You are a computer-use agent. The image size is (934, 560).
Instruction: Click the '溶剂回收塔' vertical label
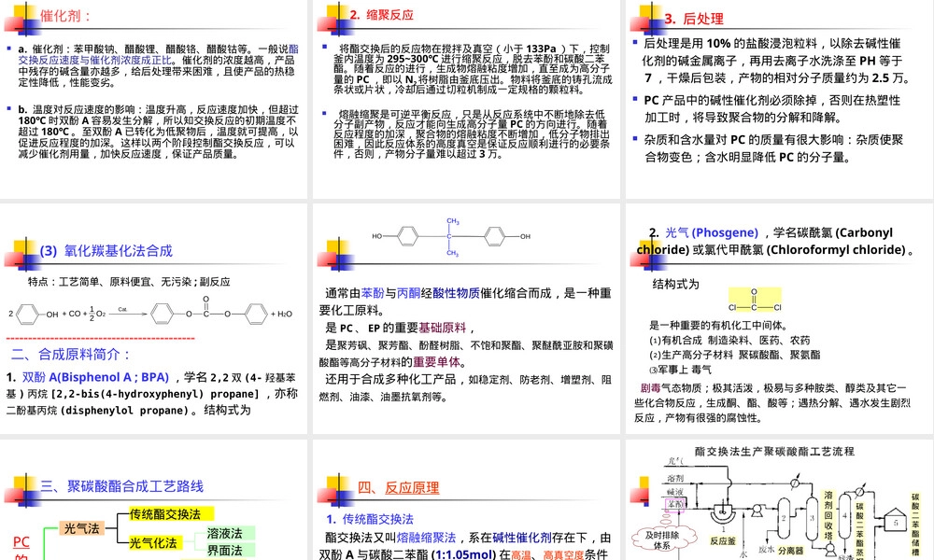tap(828, 515)
